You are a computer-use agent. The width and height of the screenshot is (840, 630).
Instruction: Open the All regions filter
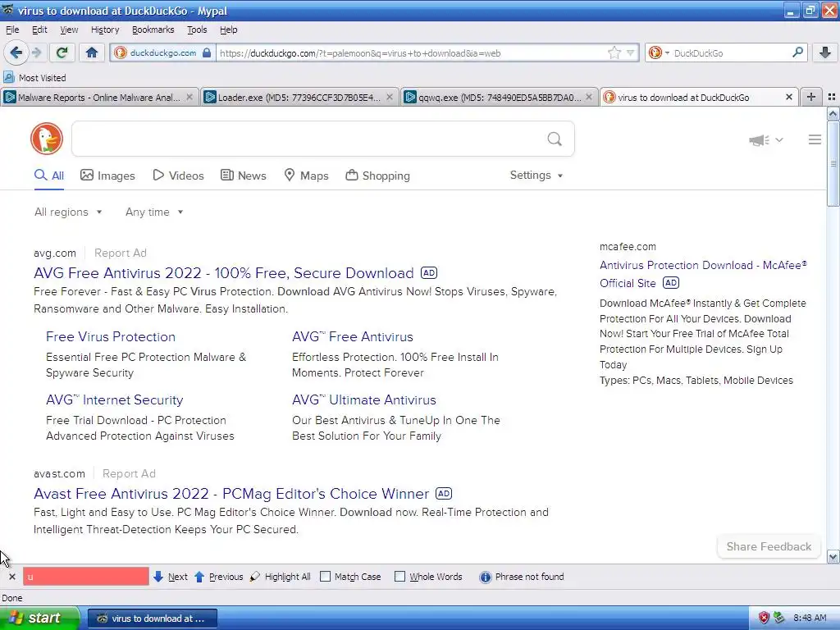click(68, 212)
